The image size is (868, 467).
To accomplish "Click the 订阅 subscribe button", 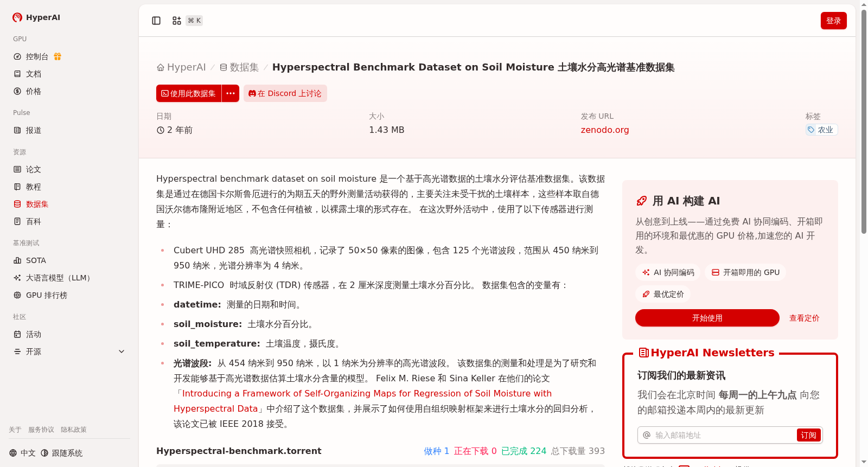I will (x=808, y=435).
